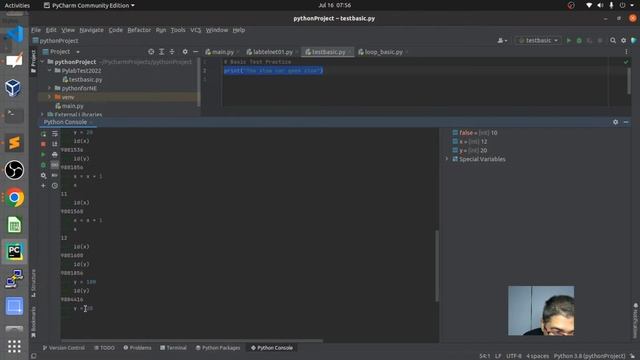Open the Edit menu
640x360 pixels.
(51, 30)
